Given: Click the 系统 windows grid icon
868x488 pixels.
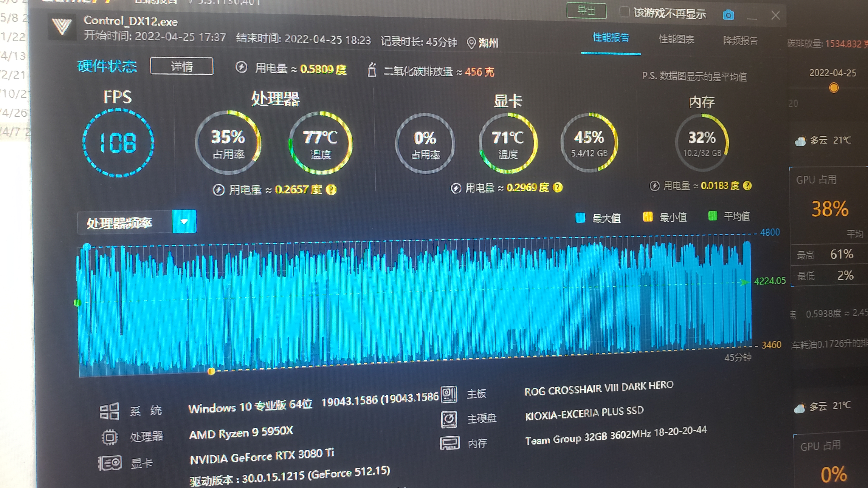Looking at the screenshot, I should [110, 411].
